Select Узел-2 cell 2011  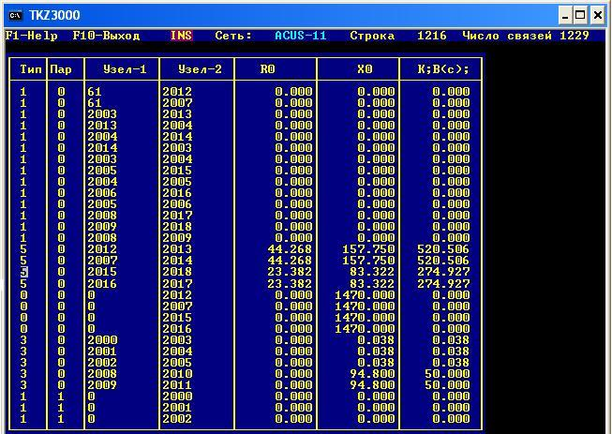pos(177,385)
